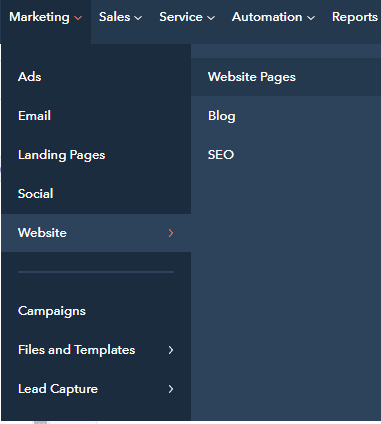The height and width of the screenshot is (424, 381).
Task: Go to Email in the Marketing menu
Action: point(96,116)
